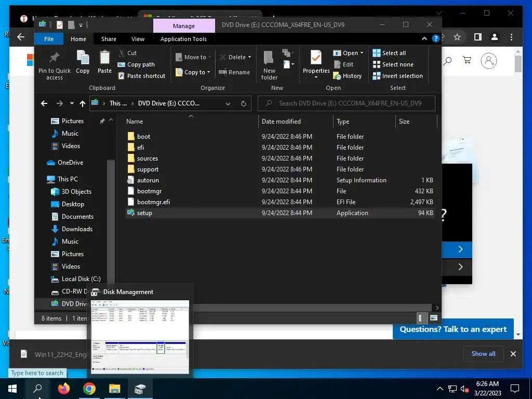Sort by the Type column header

[364, 122]
